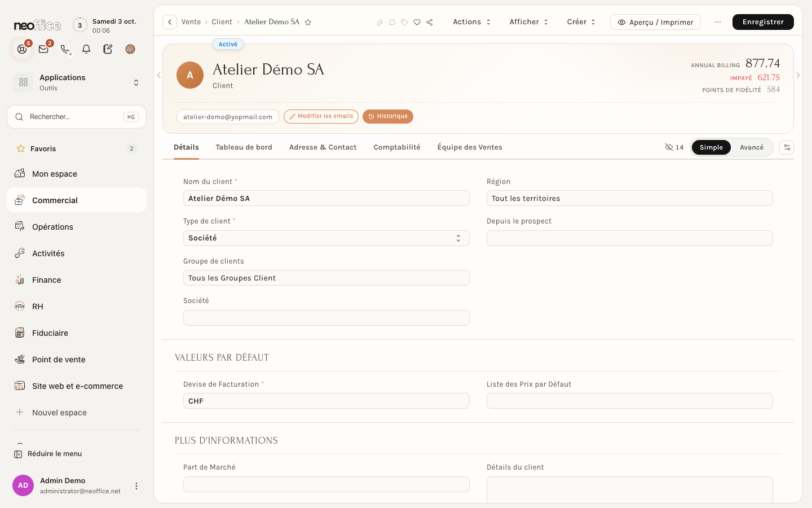Open the Actions dropdown
The height and width of the screenshot is (508, 812).
(x=472, y=22)
